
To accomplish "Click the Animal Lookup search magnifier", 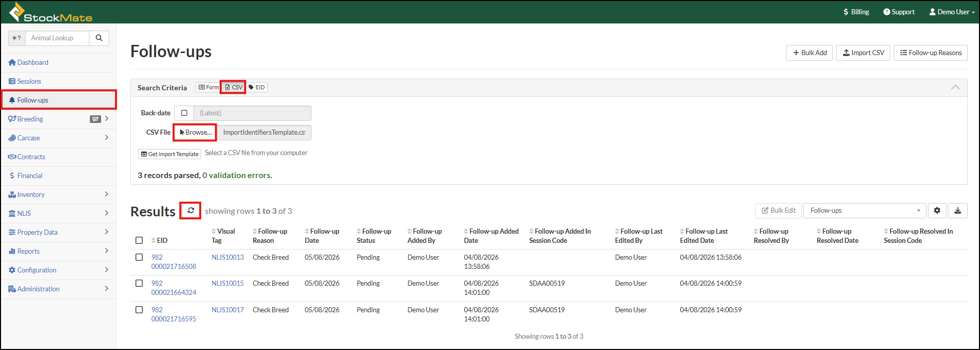I will (99, 38).
